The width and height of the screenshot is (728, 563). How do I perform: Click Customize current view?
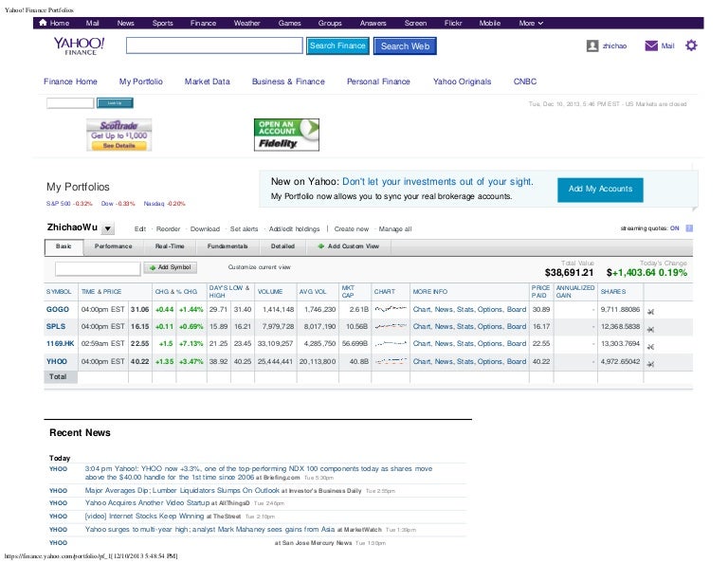(259, 267)
